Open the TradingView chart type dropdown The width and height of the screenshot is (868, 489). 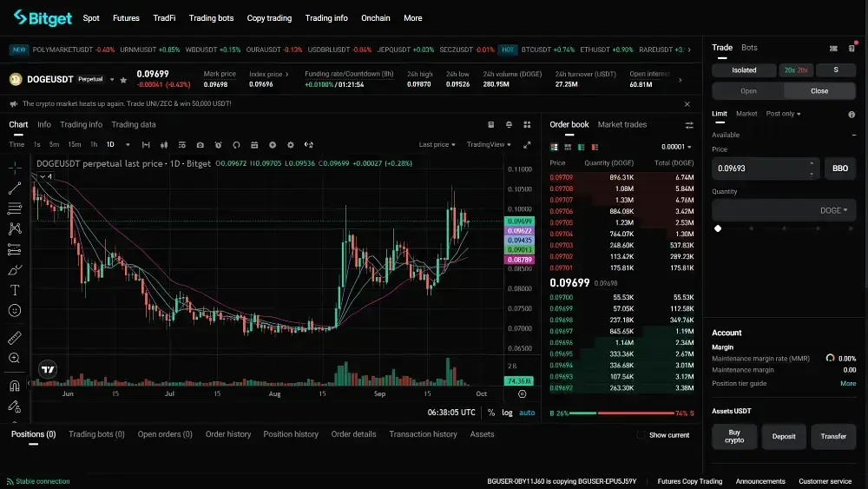click(x=488, y=144)
